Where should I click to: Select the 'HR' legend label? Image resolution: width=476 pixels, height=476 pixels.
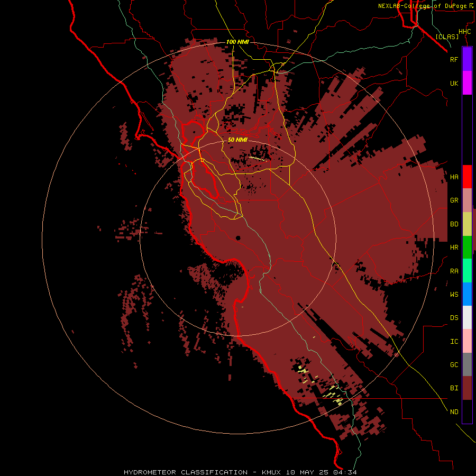[454, 248]
